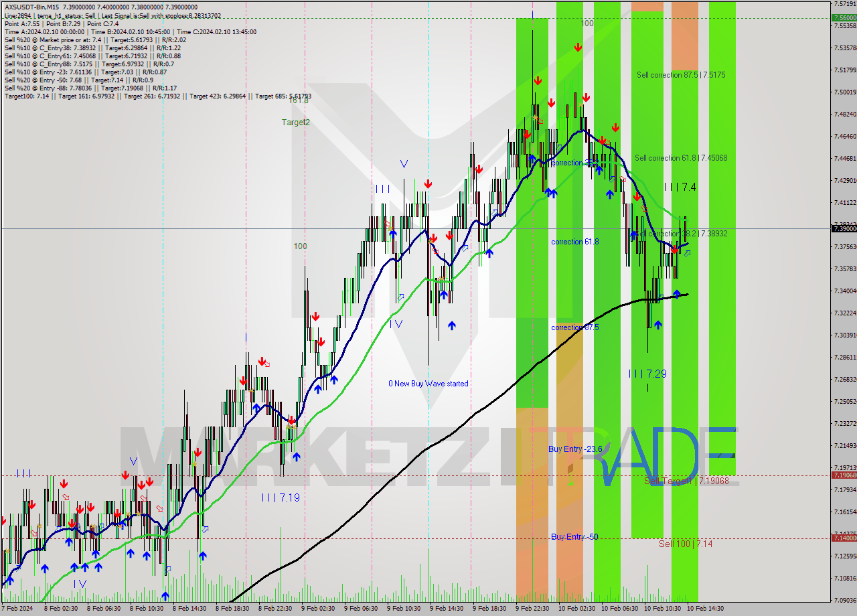
Task: Click the 'Target100: 7.14' targets summary line
Action: pos(158,96)
